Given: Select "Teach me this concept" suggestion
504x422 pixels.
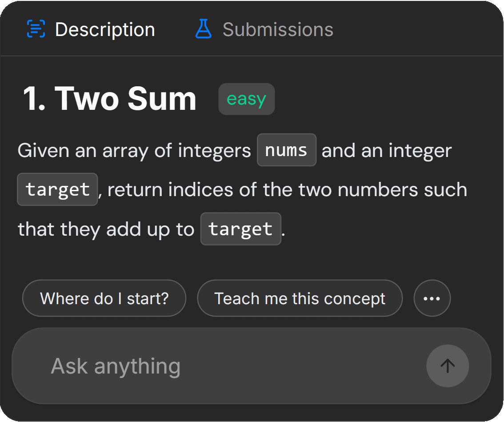Looking at the screenshot, I should 300,298.
